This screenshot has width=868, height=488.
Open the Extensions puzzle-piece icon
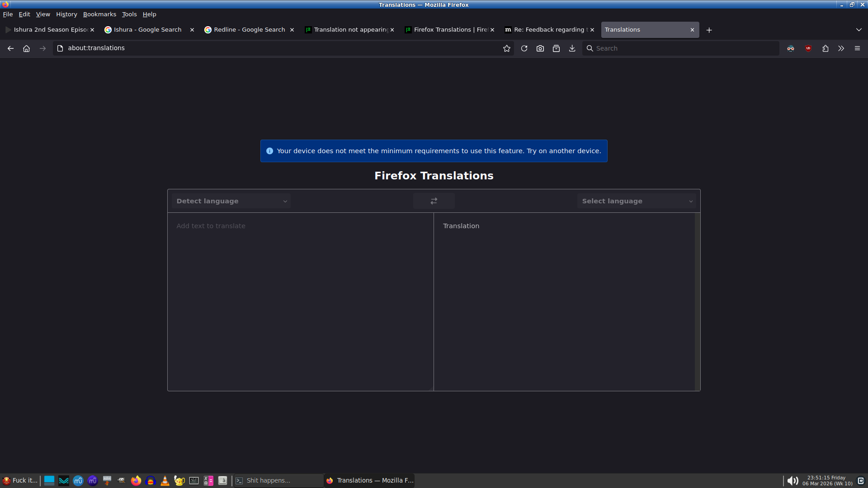click(x=825, y=48)
